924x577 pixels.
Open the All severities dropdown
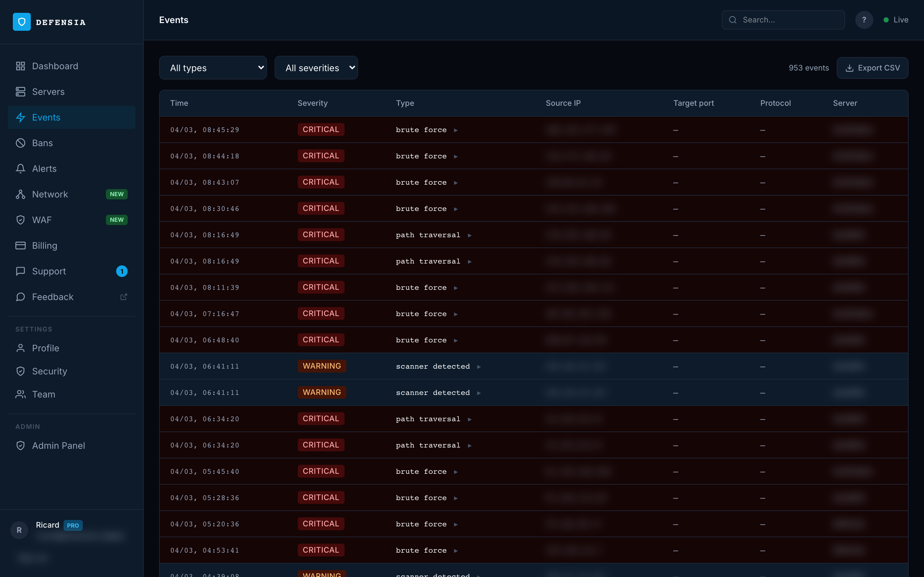click(316, 68)
